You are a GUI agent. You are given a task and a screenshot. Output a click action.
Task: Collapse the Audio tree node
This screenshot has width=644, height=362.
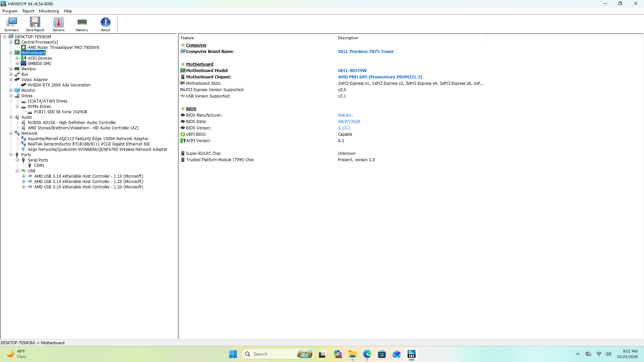pos(11,117)
